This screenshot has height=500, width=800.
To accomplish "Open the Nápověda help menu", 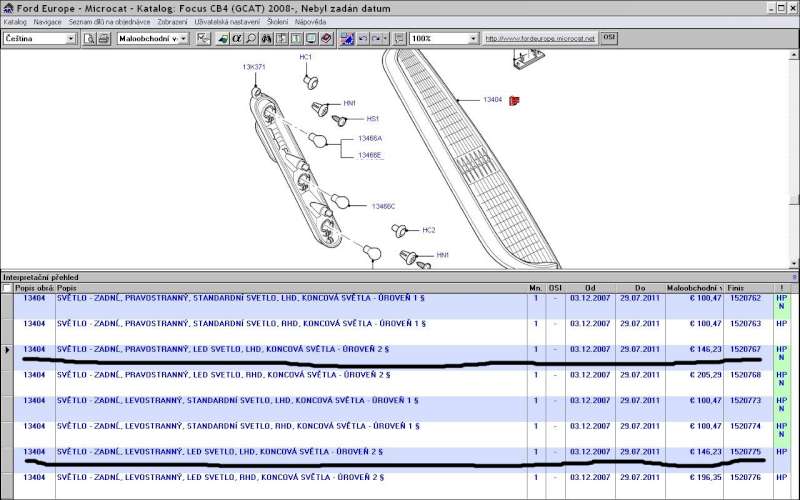I will tap(311, 21).
